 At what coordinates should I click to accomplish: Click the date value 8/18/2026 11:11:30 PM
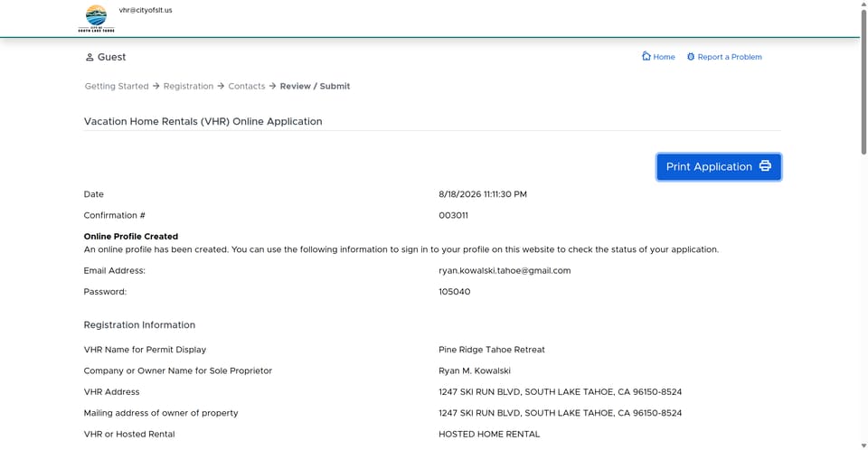coord(483,194)
